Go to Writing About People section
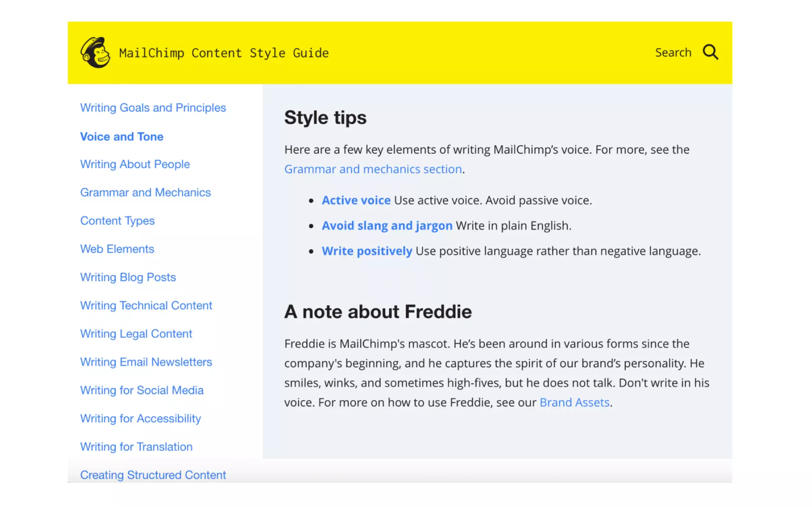This screenshot has height=508, width=812. click(135, 164)
